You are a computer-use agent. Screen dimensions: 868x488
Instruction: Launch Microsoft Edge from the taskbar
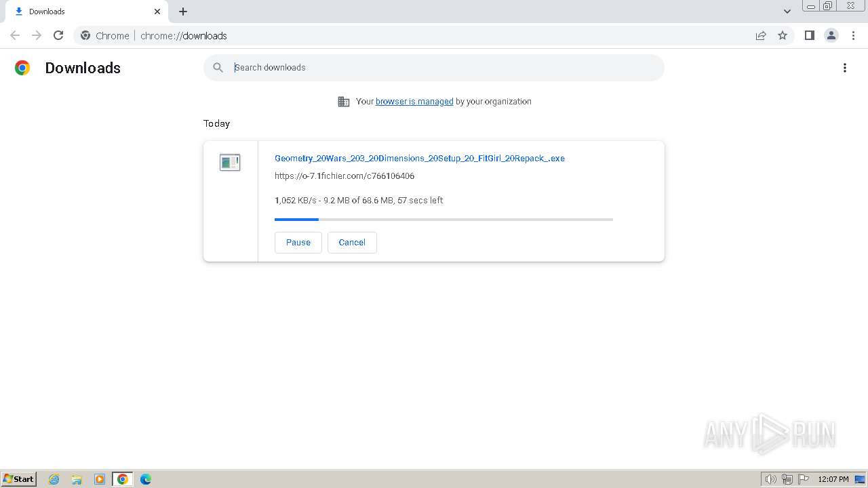pos(146,479)
